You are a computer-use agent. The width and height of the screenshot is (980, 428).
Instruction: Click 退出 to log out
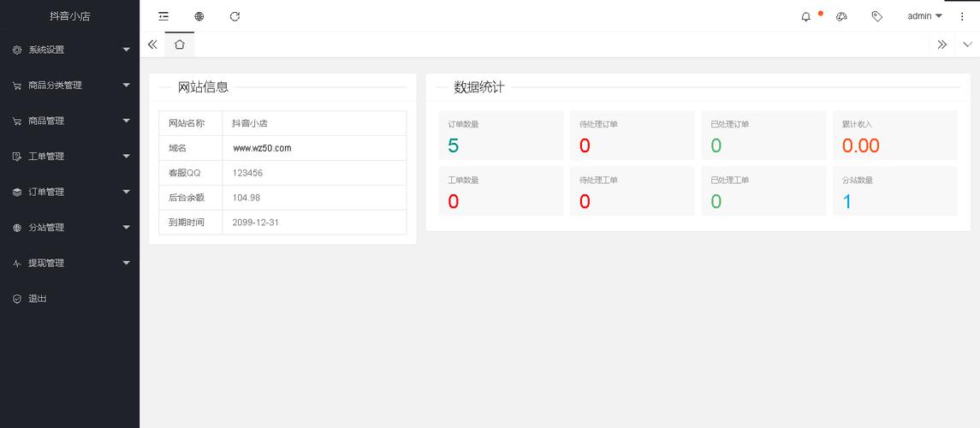[x=38, y=299]
